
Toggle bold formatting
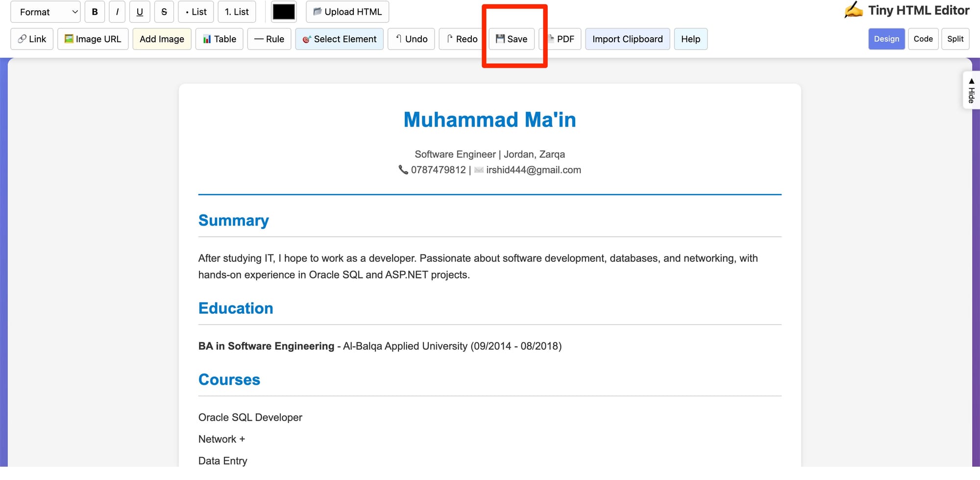(x=95, y=12)
